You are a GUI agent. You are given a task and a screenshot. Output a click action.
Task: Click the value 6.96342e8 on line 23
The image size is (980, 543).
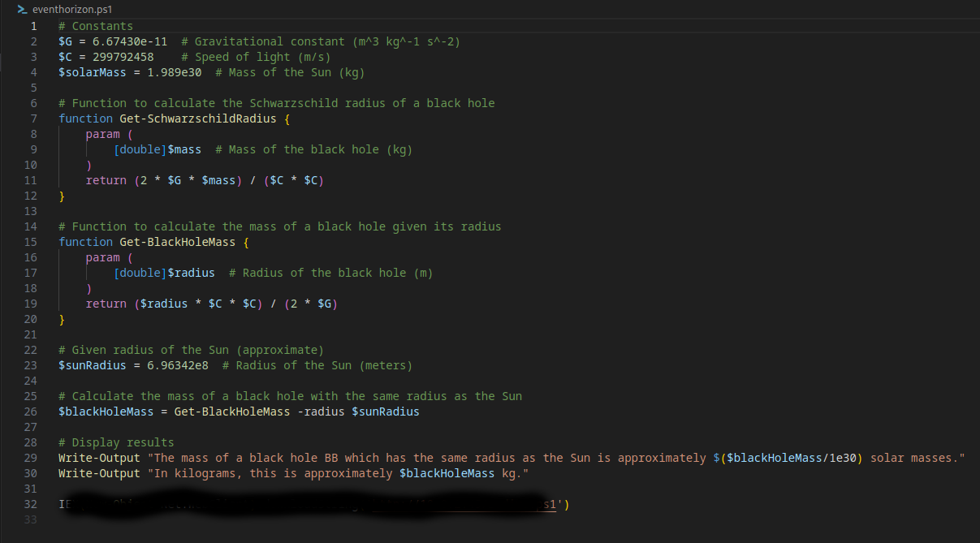click(x=176, y=364)
